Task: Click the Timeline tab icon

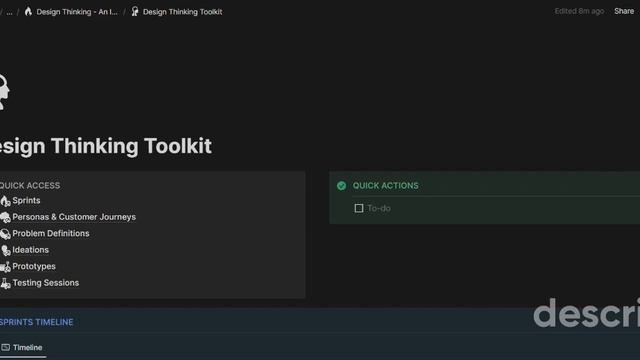Action: tap(5, 347)
